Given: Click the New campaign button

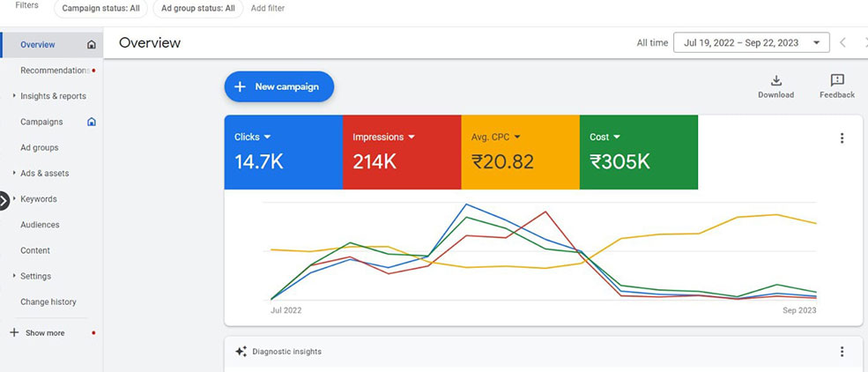Looking at the screenshot, I should click(x=278, y=86).
